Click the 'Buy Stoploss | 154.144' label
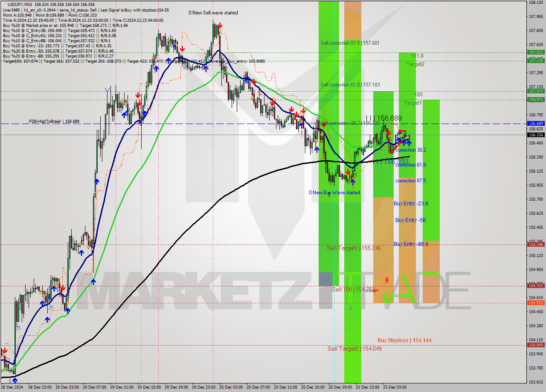Screen dimensions: 546x392 click(x=404, y=340)
